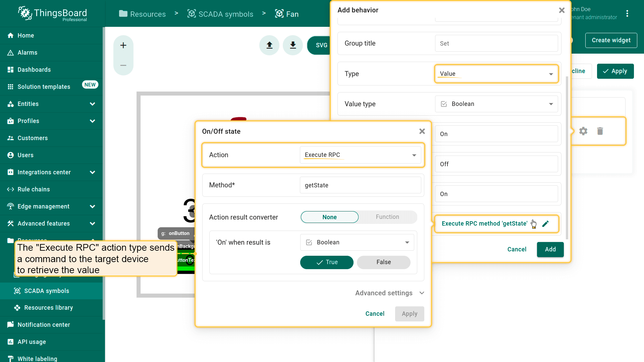Delete behavior using trash icon
Image resolution: width=644 pixels, height=362 pixels.
click(x=600, y=131)
